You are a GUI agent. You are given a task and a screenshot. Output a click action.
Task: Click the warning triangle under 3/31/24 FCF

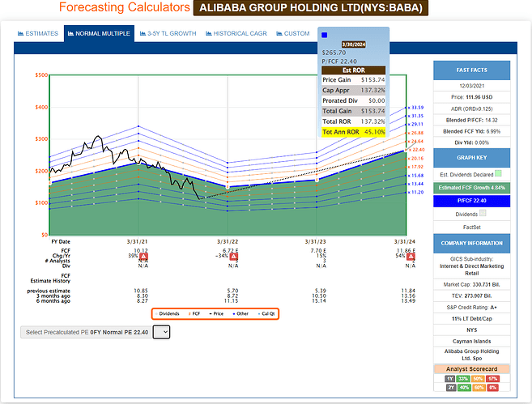[x=411, y=257]
